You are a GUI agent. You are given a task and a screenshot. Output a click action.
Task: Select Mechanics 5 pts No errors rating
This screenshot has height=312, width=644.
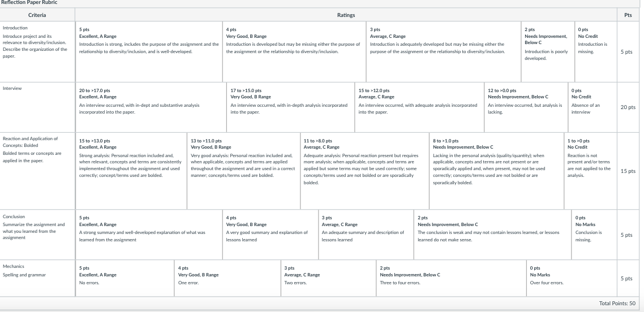[125, 279]
